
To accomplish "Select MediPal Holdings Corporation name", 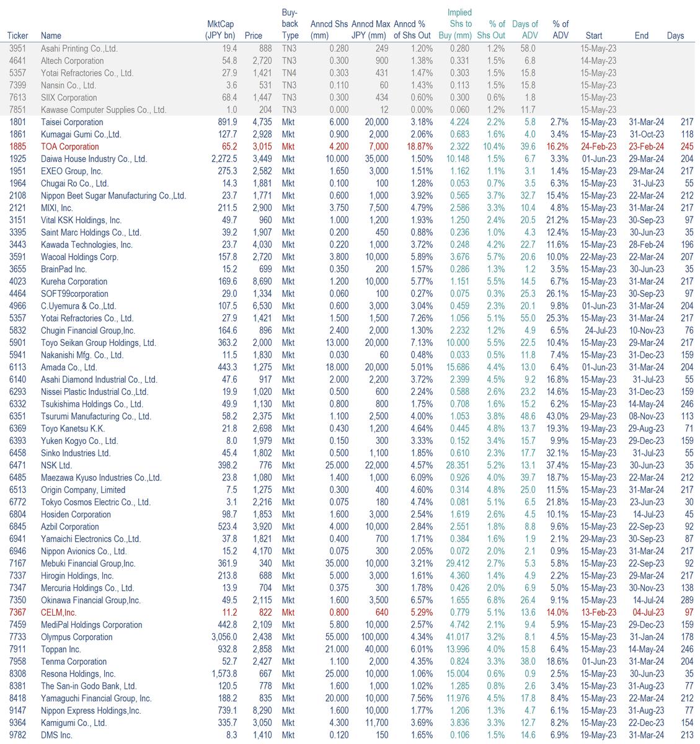I will pyautogui.click(x=92, y=625).
